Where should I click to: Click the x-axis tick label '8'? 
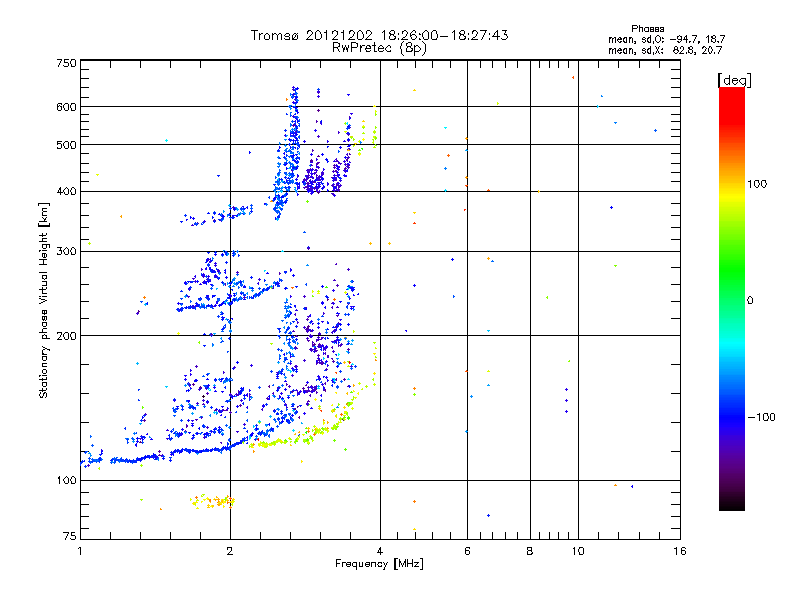[x=530, y=551]
